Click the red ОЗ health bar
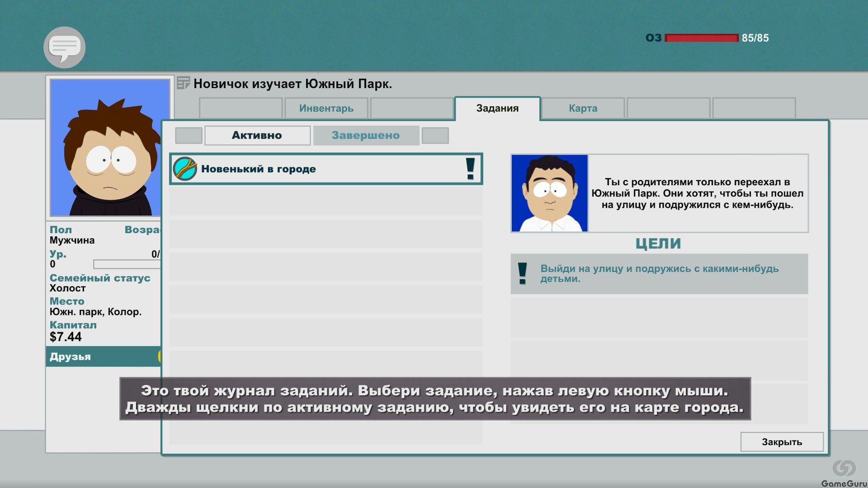 (701, 38)
